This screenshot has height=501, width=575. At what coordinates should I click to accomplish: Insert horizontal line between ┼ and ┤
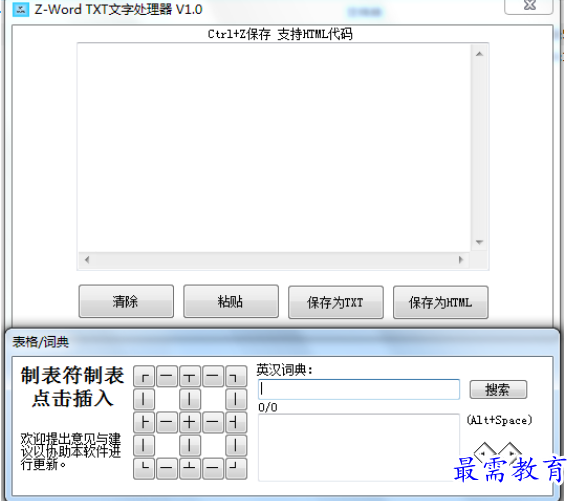point(213,423)
